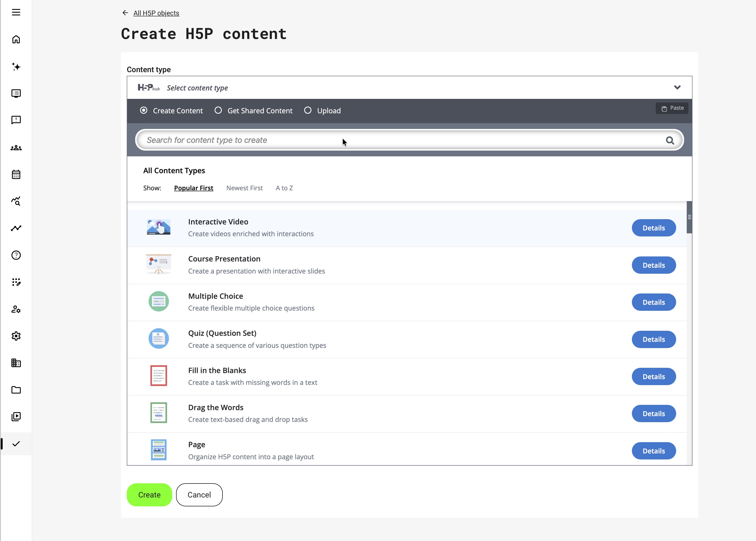
Task: Open Details for Course Presentation
Action: pyautogui.click(x=654, y=265)
